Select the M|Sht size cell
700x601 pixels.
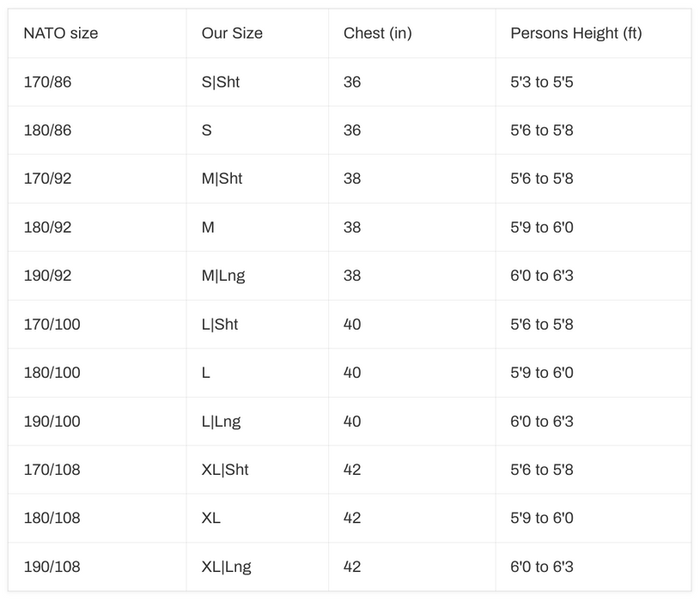222,179
